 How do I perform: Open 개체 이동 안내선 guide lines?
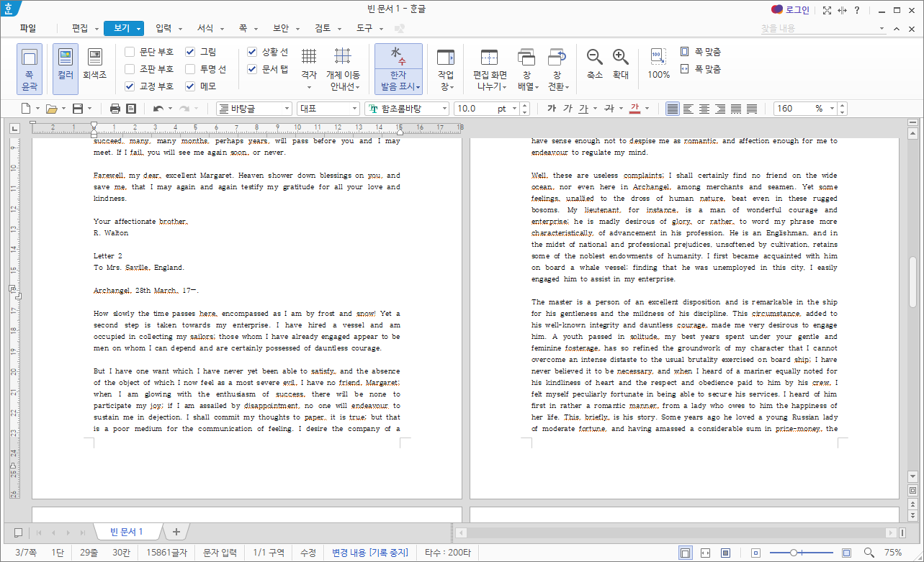(x=343, y=69)
